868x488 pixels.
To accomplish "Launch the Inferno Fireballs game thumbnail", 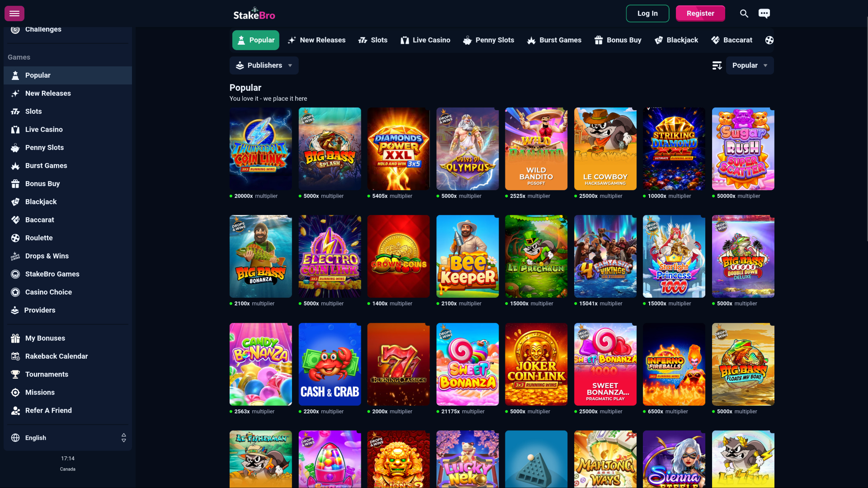I will [x=674, y=364].
